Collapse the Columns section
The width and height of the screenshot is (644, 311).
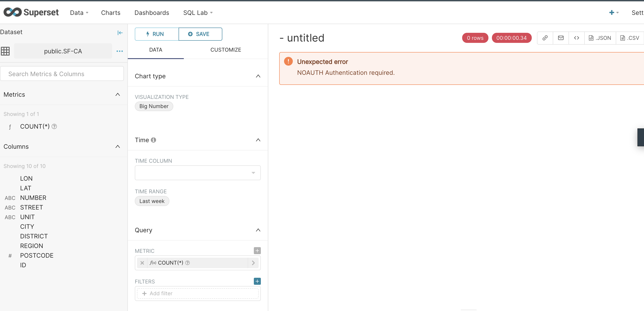(118, 147)
